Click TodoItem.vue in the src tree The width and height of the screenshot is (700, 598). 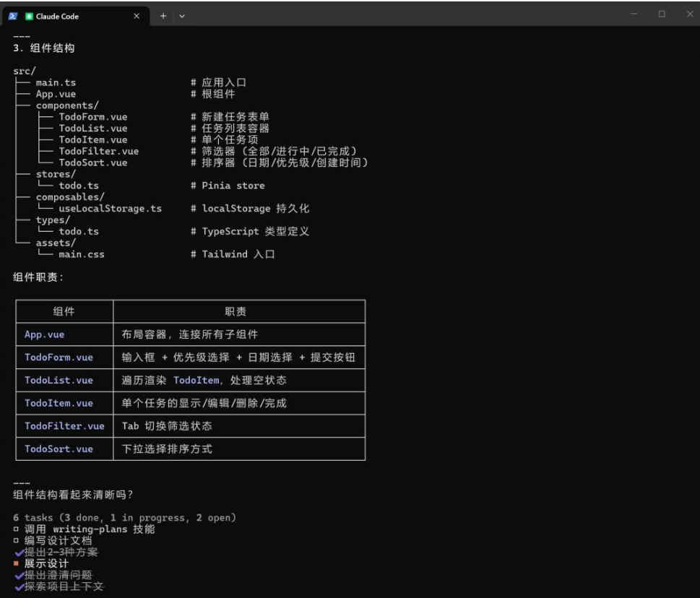click(x=93, y=139)
